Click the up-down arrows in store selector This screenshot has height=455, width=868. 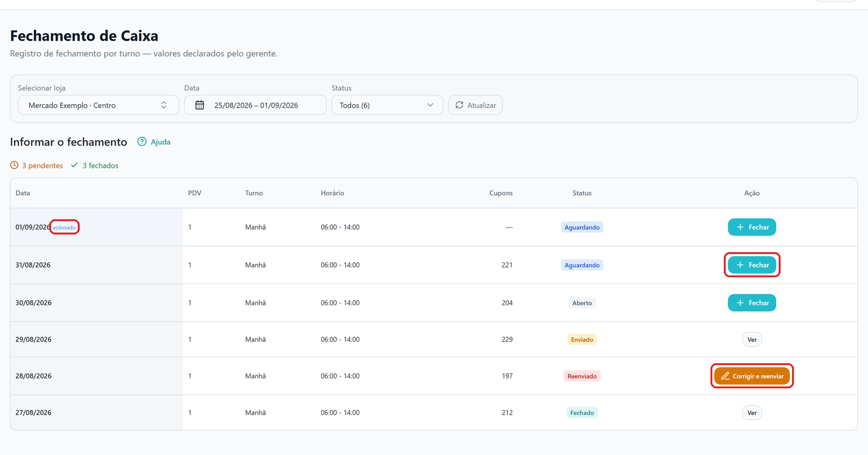tap(164, 105)
